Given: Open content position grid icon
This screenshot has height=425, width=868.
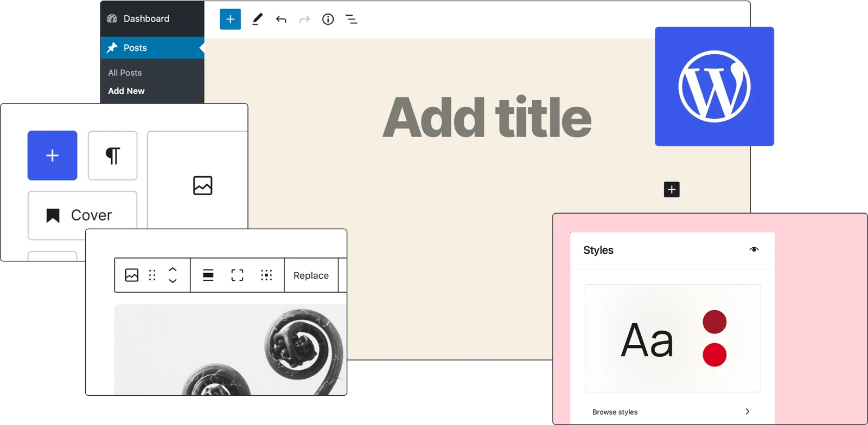Looking at the screenshot, I should (x=266, y=275).
